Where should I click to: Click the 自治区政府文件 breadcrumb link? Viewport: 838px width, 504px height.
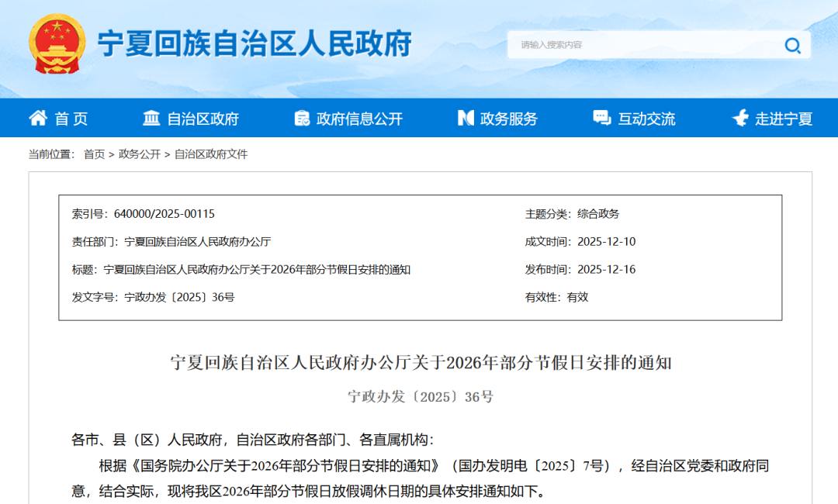(211, 154)
